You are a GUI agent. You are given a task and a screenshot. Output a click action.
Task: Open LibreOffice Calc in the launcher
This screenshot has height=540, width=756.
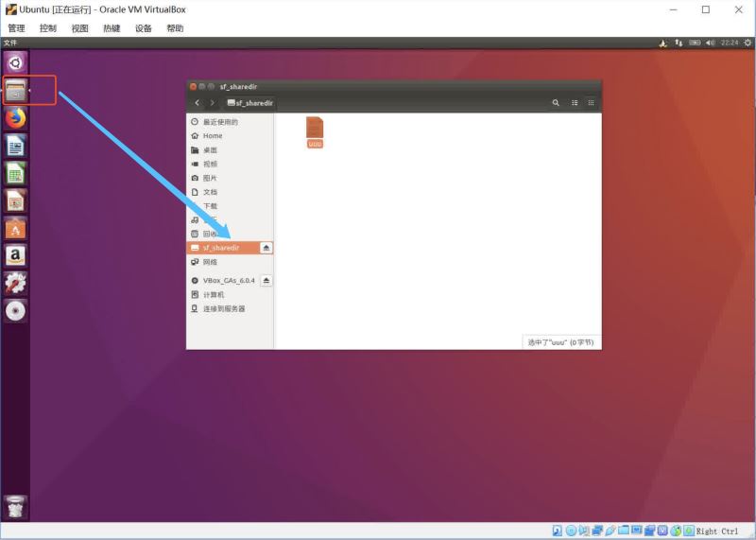pos(15,173)
